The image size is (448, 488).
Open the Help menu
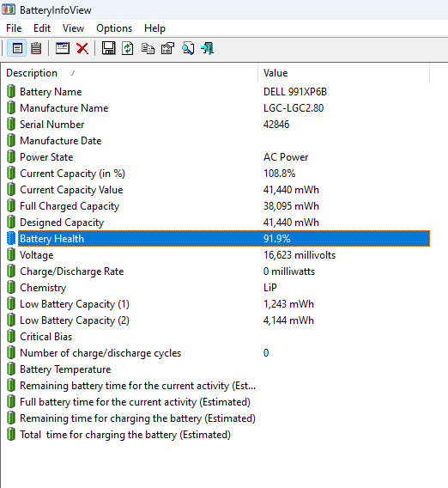click(x=154, y=28)
